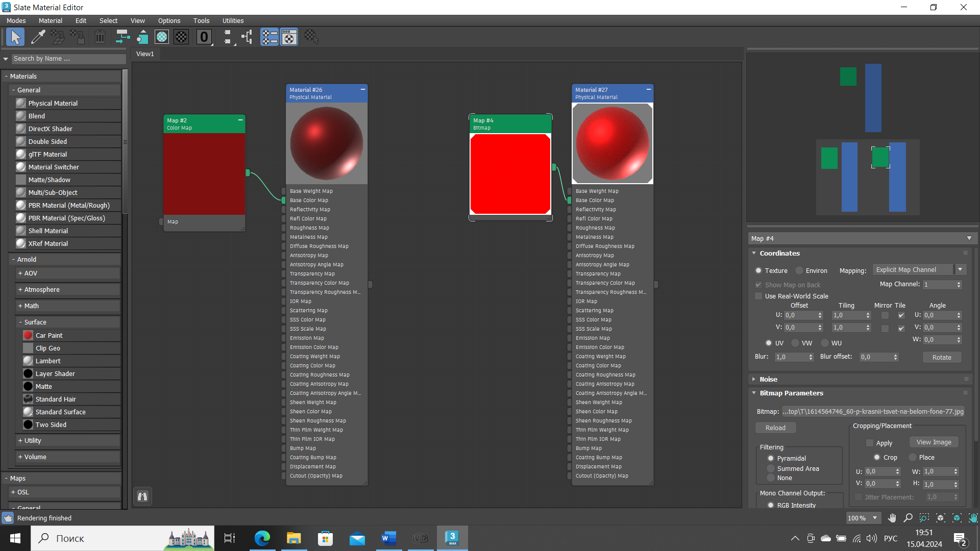Click the Car Paint material icon
The width and height of the screenshot is (980, 551).
pos(28,335)
